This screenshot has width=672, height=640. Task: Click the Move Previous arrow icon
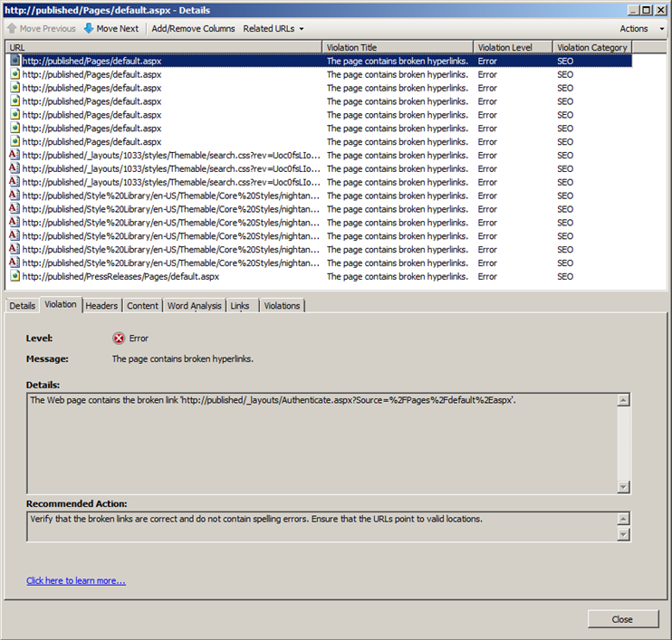click(x=12, y=29)
